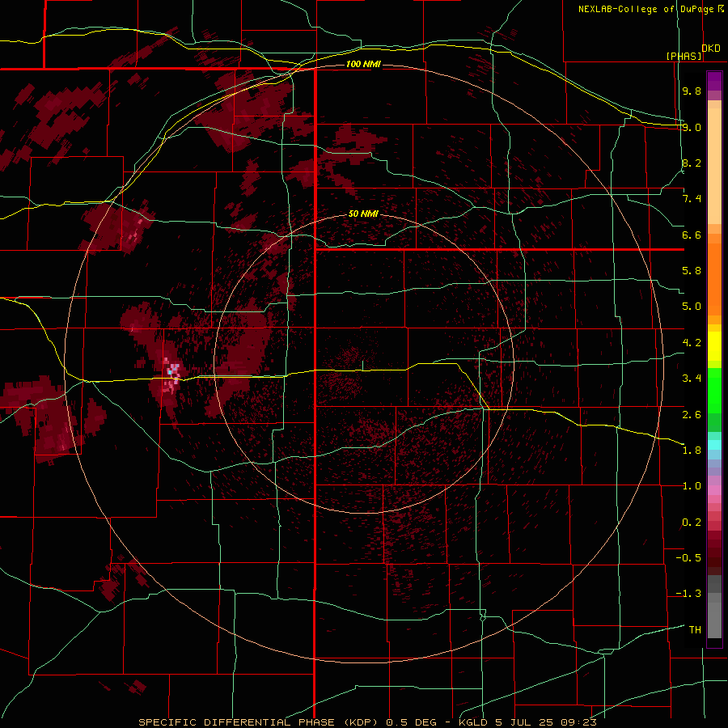Click the 100 NMI range ring label
728x728 pixels.
363,64
